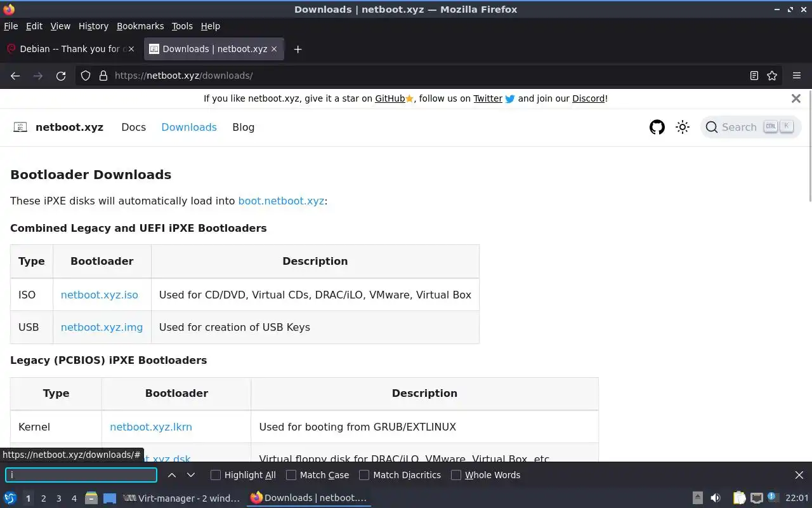Switch to Virt-manager window in taskbar
The height and width of the screenshot is (508, 812).
181,498
